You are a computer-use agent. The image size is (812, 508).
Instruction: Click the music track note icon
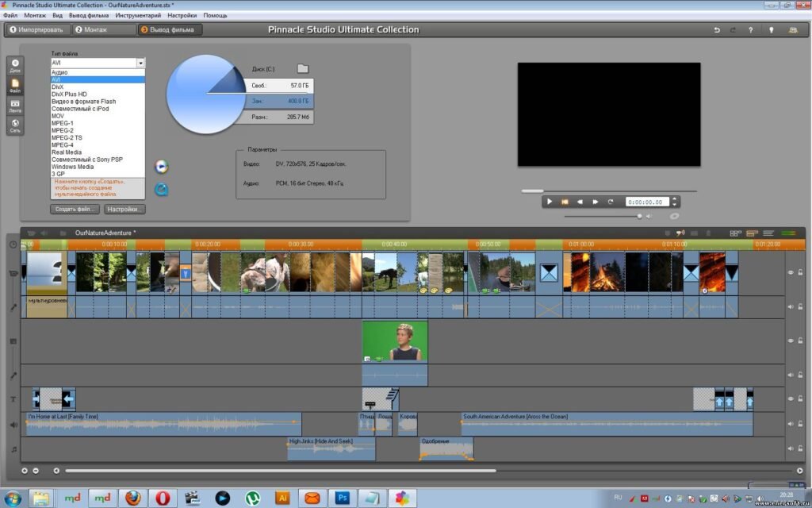click(x=14, y=449)
